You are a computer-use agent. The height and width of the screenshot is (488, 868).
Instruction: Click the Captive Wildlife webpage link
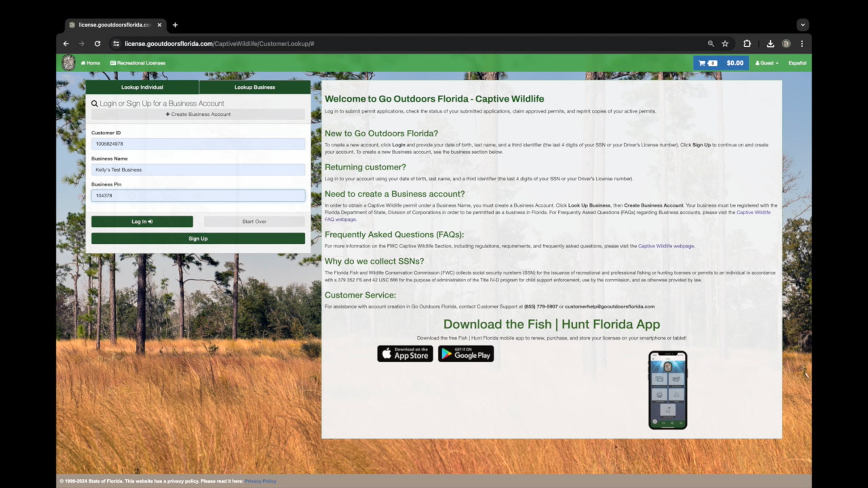(665, 246)
